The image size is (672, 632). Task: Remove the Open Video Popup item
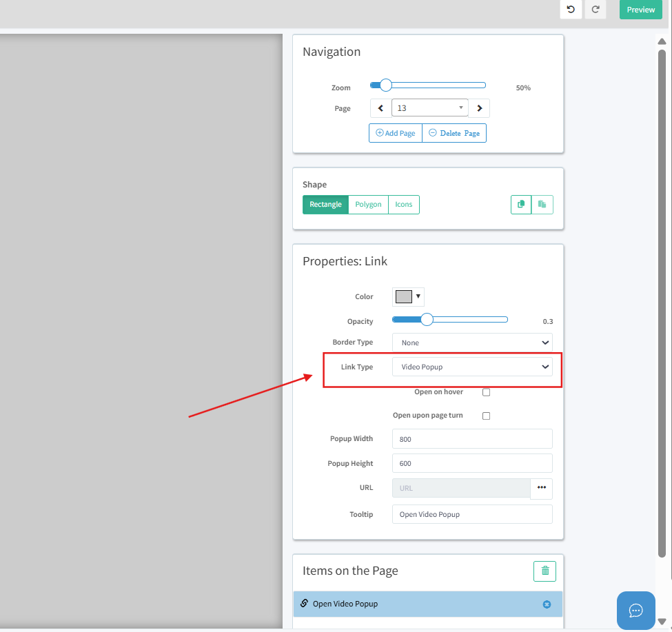547,604
